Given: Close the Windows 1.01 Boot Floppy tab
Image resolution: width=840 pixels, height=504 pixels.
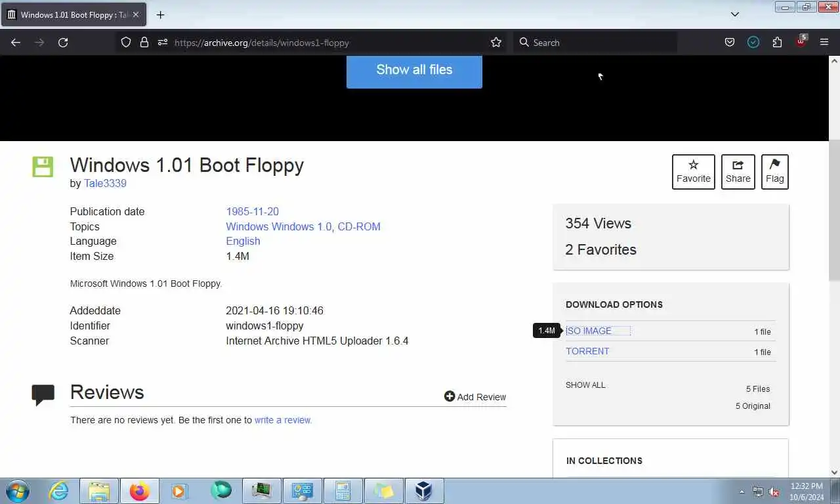Looking at the screenshot, I should [x=136, y=14].
